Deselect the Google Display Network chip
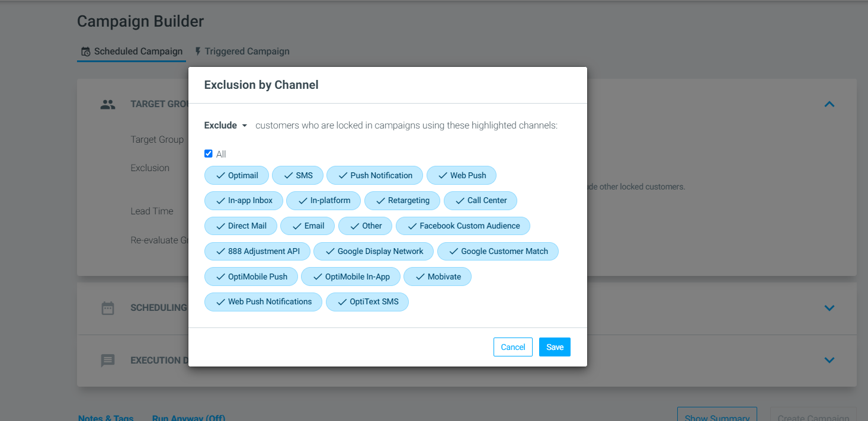This screenshot has height=421, width=868. point(373,251)
